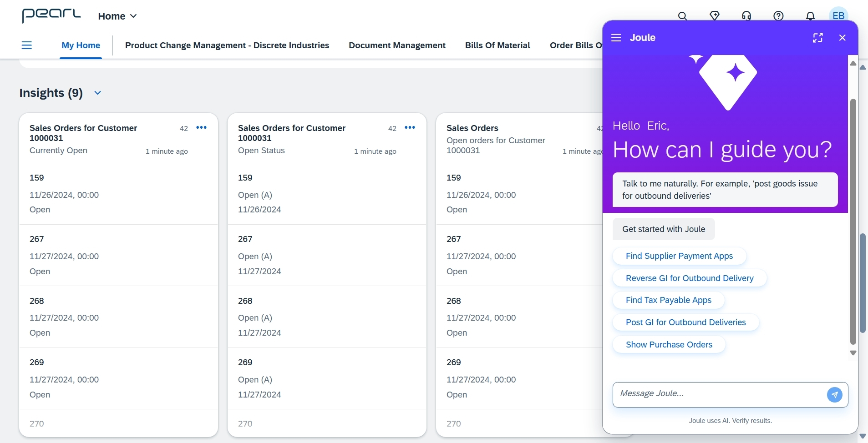Open the Sales Orders card title
Screen dimensions: 868x443
click(472, 128)
